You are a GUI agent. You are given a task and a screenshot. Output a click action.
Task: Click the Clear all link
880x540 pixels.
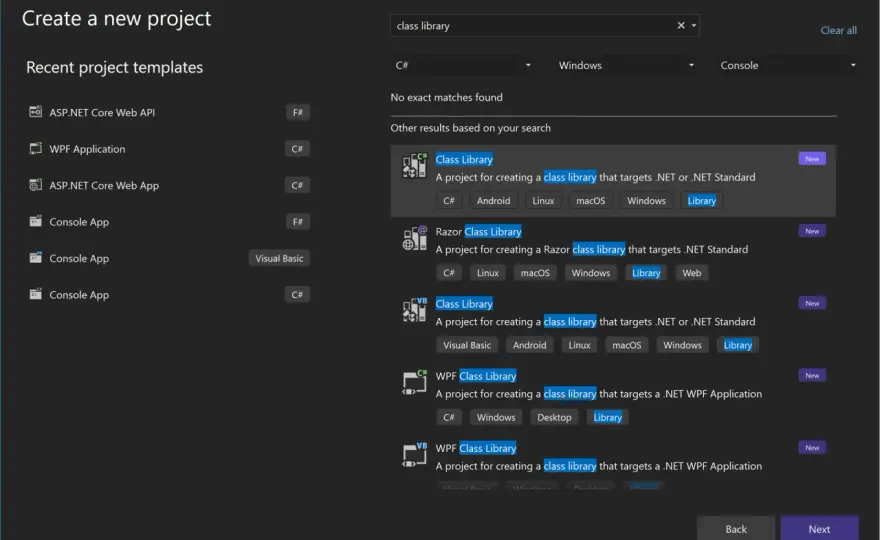(838, 30)
